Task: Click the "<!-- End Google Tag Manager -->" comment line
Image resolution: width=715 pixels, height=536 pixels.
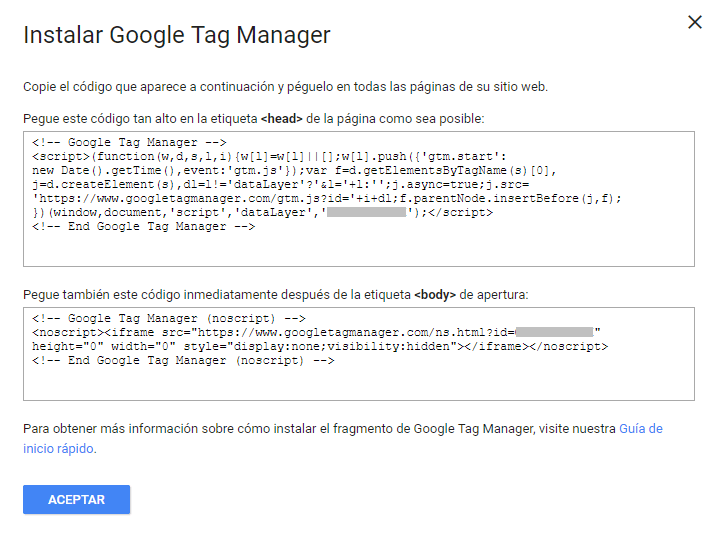Action: tap(144, 227)
